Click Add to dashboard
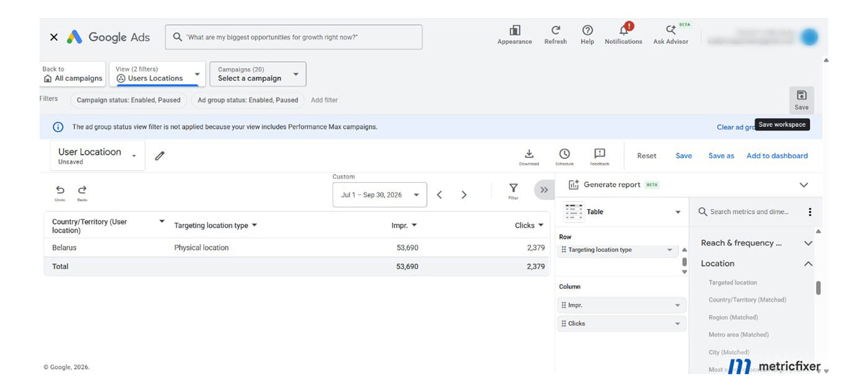Screen dimensions: 868x392 click(x=777, y=156)
